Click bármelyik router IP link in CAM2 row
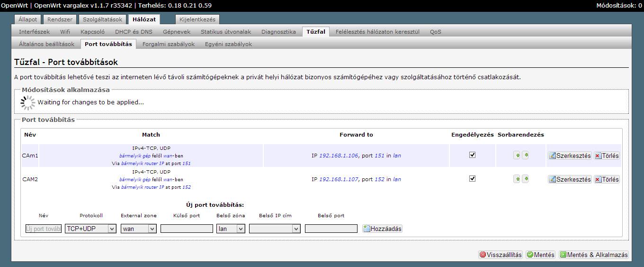This screenshot has width=644, height=267. (x=143, y=187)
